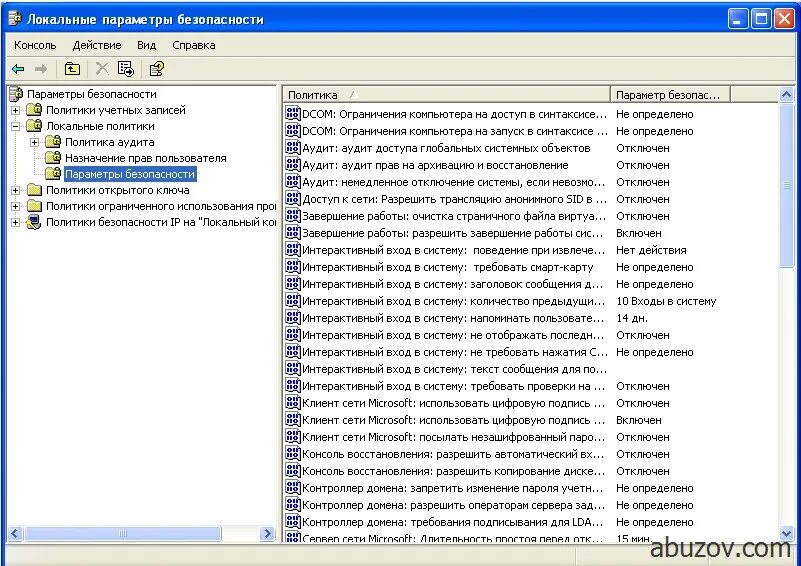
Task: Expand 'Политики открытого ключа' node
Action: tap(15, 191)
